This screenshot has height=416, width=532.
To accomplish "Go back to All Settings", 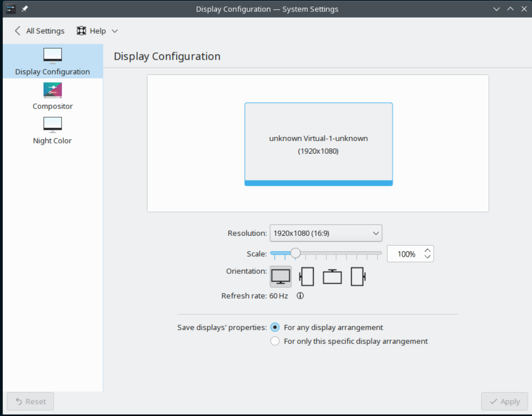I will click(40, 31).
